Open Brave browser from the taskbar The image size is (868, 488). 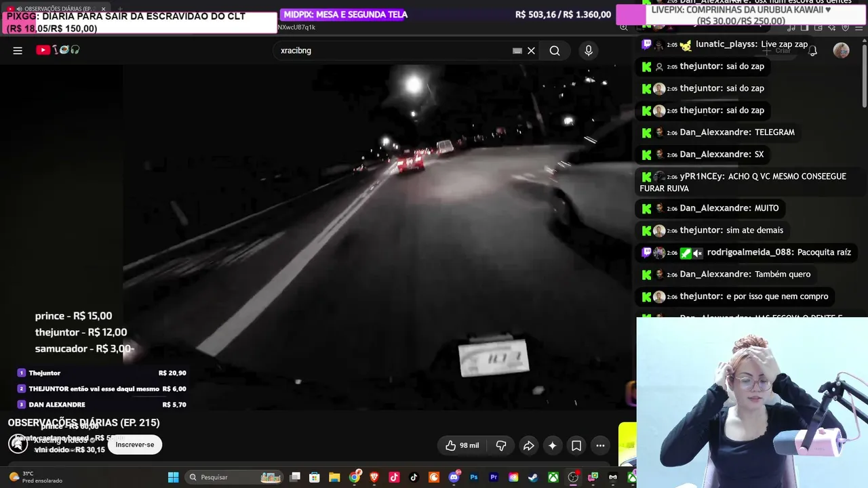[x=374, y=477]
